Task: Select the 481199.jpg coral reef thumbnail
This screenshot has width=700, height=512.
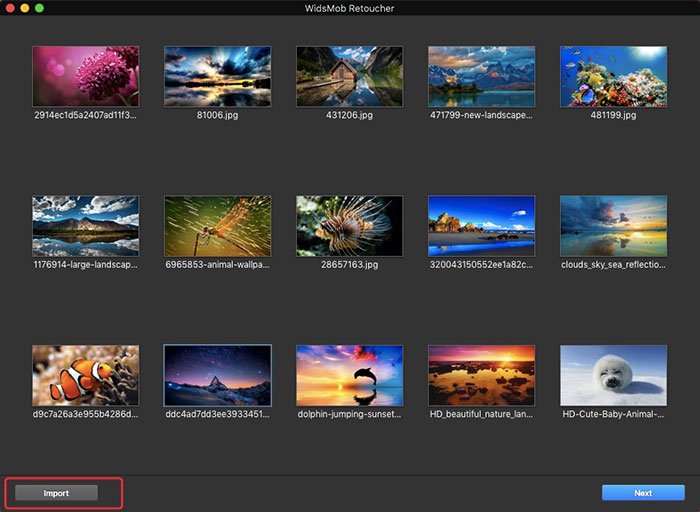Action: click(x=613, y=76)
